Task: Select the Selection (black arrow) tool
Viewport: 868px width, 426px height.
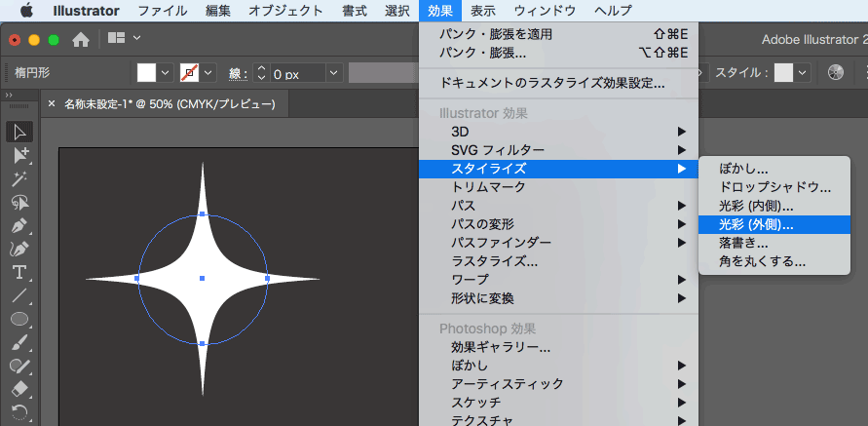Action: (19, 132)
